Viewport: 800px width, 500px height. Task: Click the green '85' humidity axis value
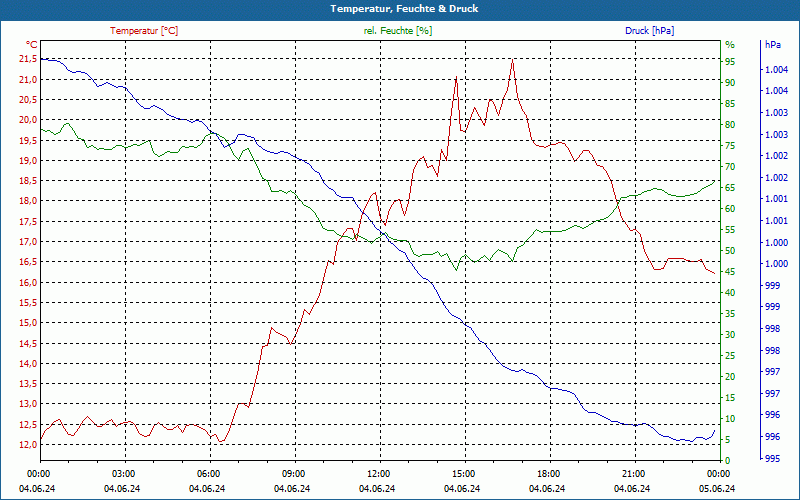[x=730, y=104]
